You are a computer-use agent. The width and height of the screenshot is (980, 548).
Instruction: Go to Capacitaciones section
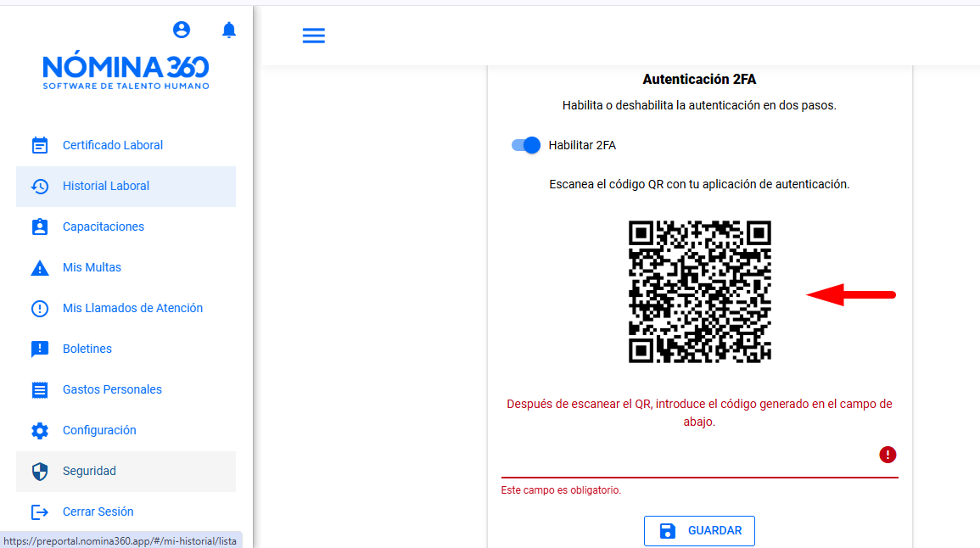126,226
